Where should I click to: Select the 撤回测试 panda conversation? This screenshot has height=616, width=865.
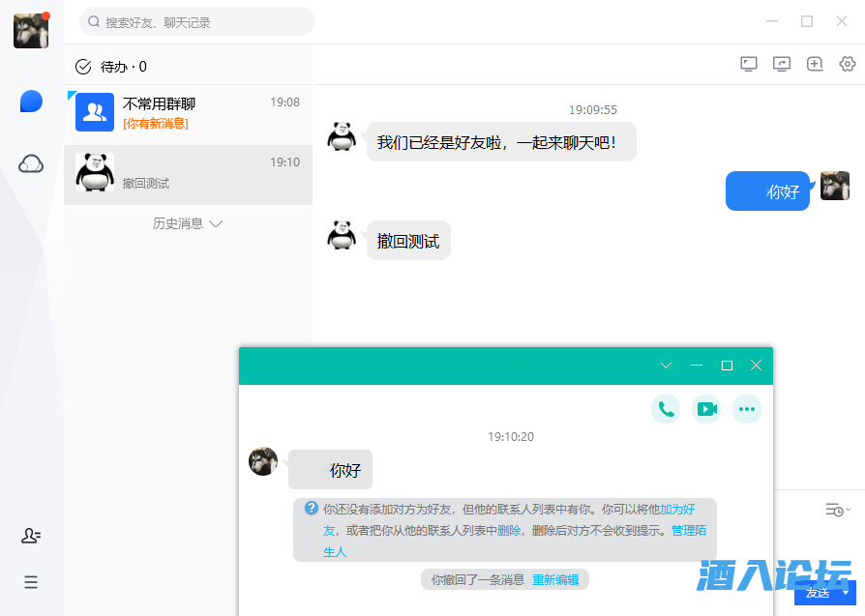188,173
